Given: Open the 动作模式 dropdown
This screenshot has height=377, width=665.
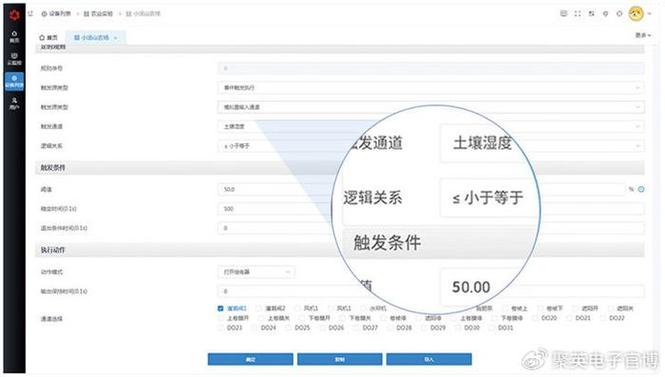Looking at the screenshot, I should [256, 272].
